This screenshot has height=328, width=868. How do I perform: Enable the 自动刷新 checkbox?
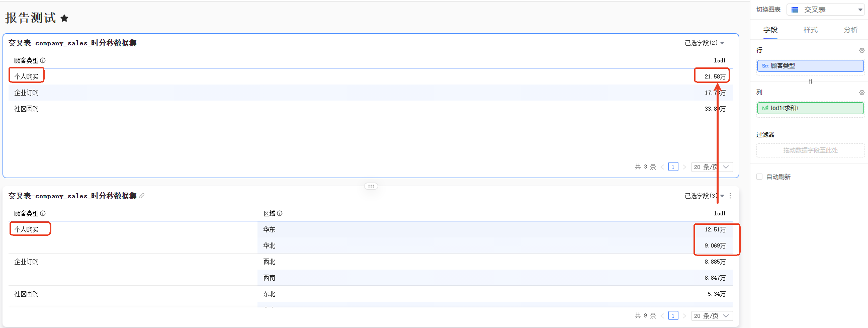tap(759, 177)
